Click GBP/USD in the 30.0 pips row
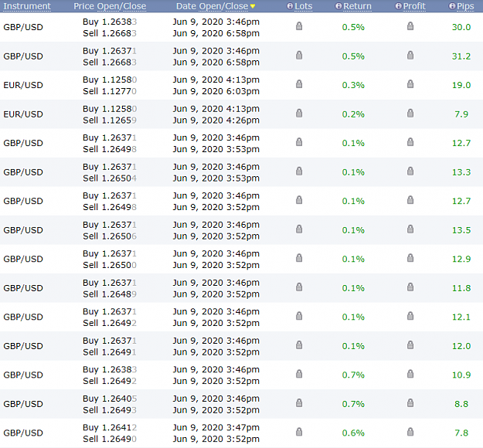This screenshot has height=448, width=483. click(x=23, y=27)
